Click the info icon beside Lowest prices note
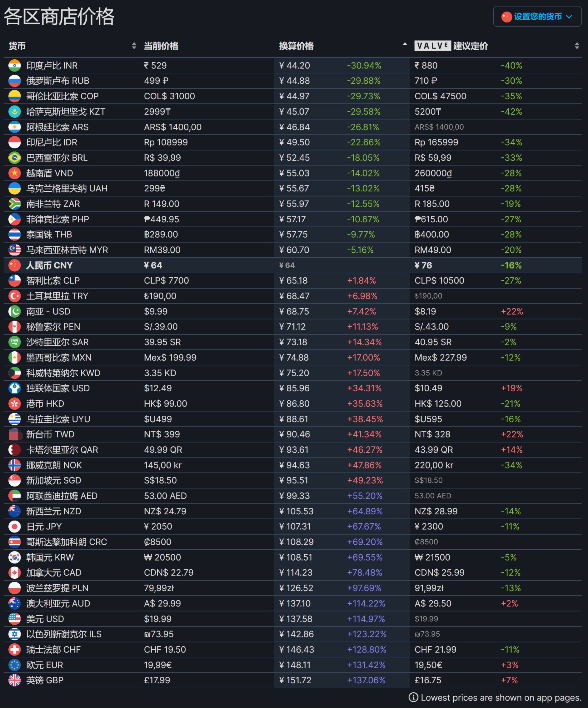The width and height of the screenshot is (588, 708). tap(413, 697)
